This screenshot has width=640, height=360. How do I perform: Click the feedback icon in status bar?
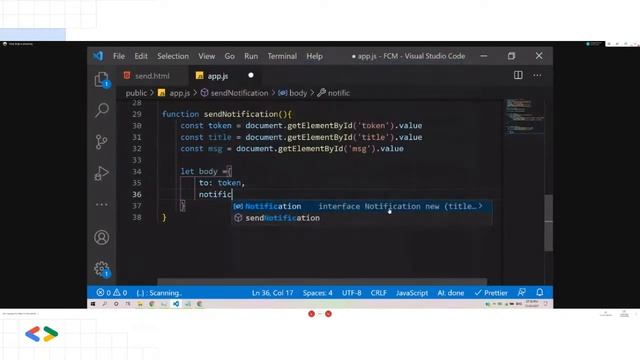pos(522,292)
